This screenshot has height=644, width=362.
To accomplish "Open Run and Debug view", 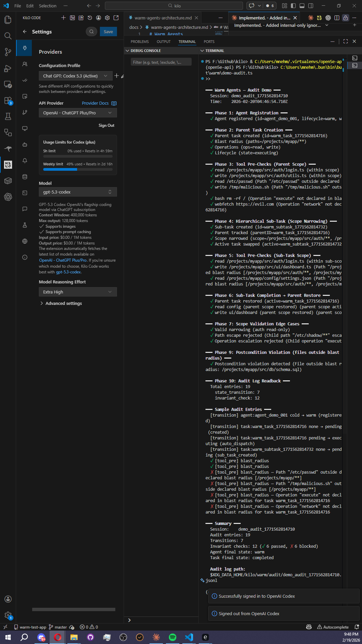I will 8,68.
